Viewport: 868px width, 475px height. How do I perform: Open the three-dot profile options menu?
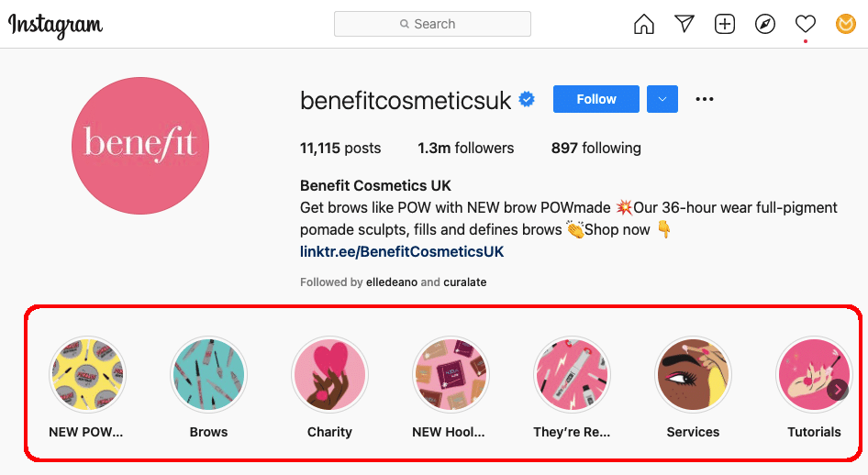(x=705, y=99)
